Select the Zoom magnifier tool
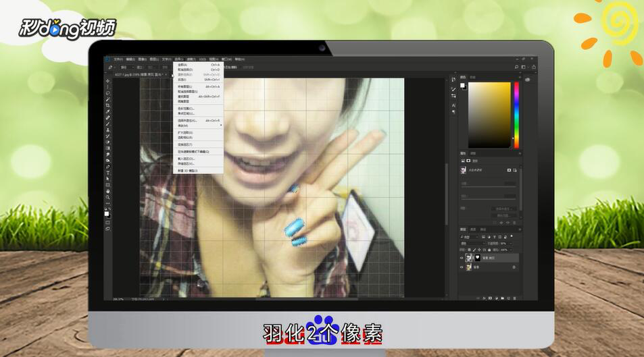Viewport: 644px width, 357px height. point(107,197)
